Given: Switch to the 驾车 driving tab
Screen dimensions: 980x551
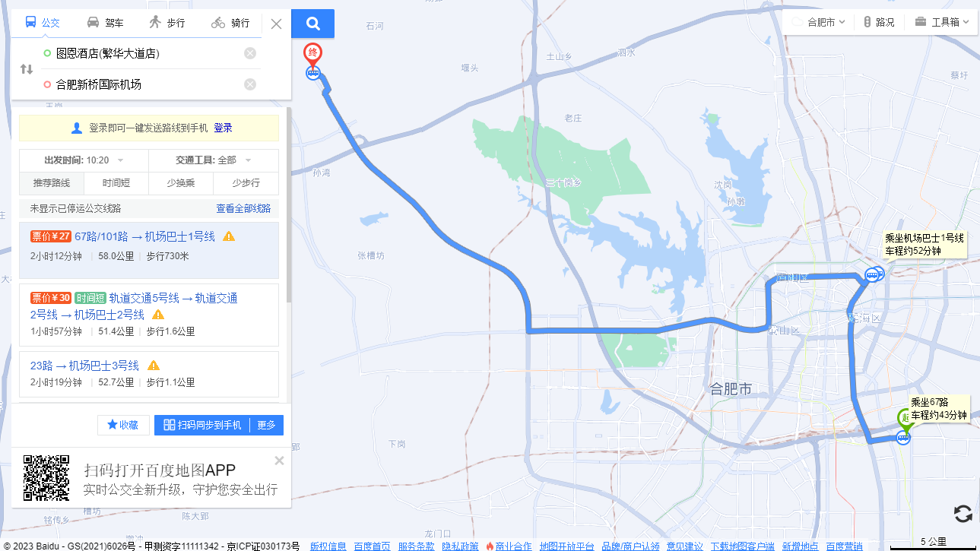Looking at the screenshot, I should click(x=104, y=23).
